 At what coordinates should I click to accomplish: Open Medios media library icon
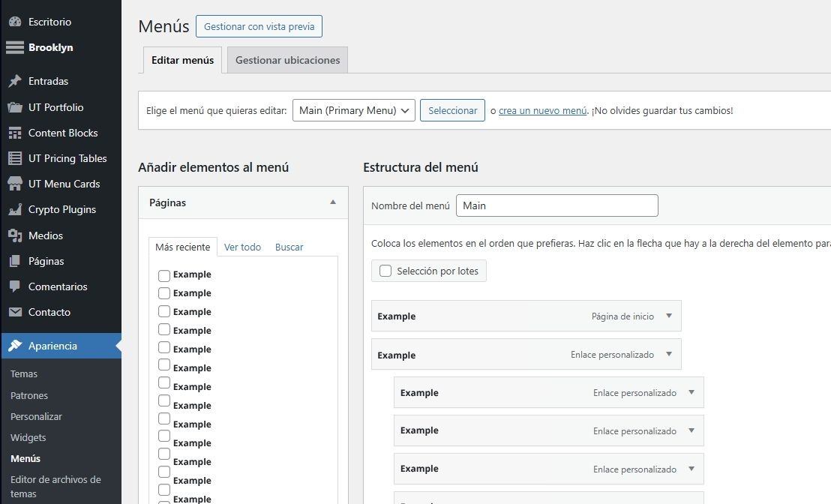click(x=15, y=235)
